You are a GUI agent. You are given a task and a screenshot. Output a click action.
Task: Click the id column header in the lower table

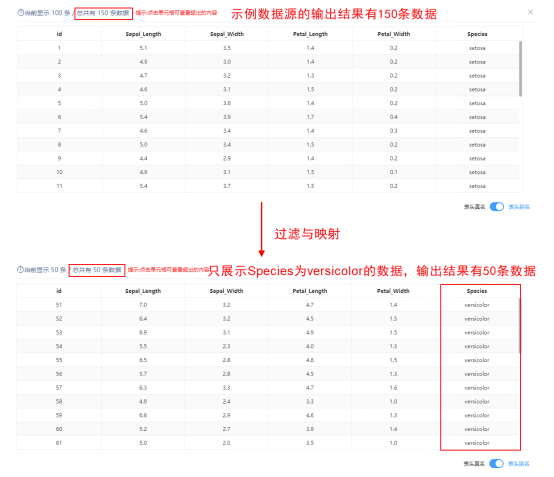pyautogui.click(x=59, y=291)
